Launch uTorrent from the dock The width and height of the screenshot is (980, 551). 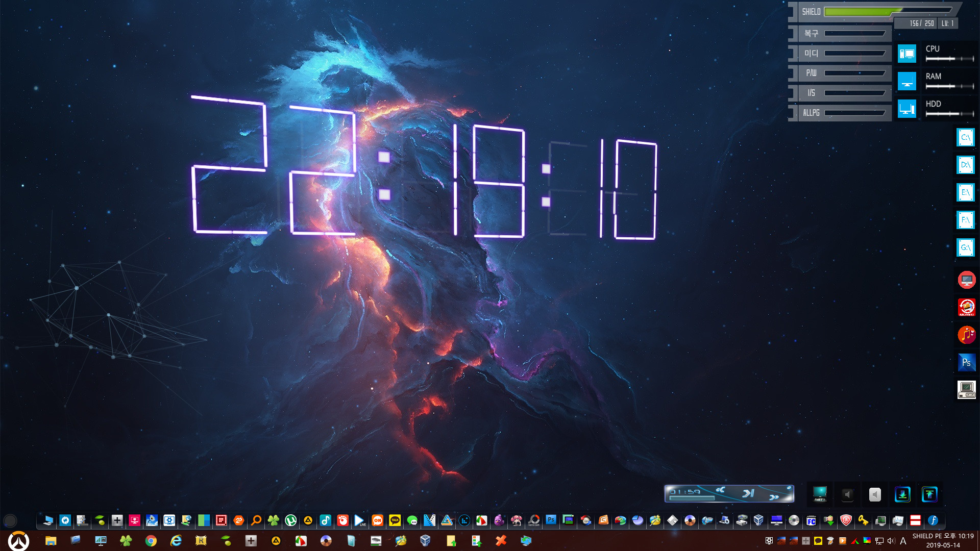click(x=290, y=520)
